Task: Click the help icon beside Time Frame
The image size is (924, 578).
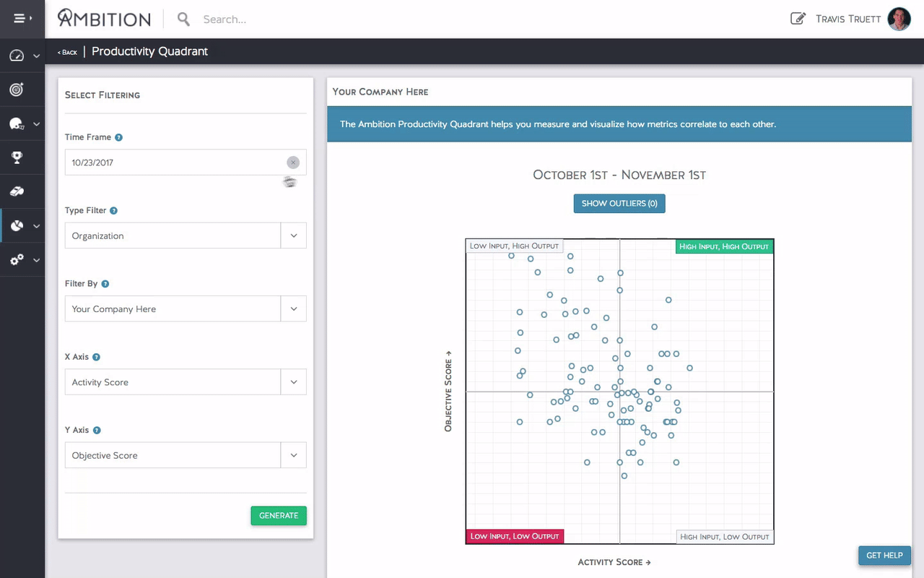Action: (119, 137)
